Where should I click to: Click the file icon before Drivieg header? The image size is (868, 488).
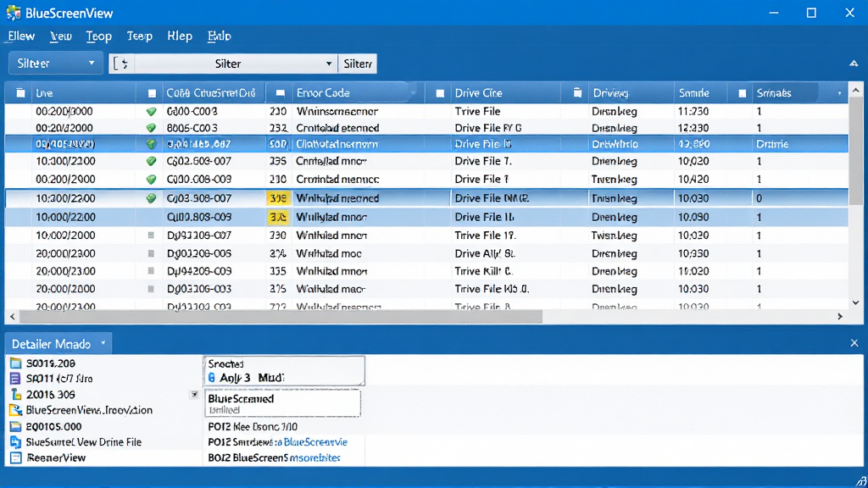577,92
